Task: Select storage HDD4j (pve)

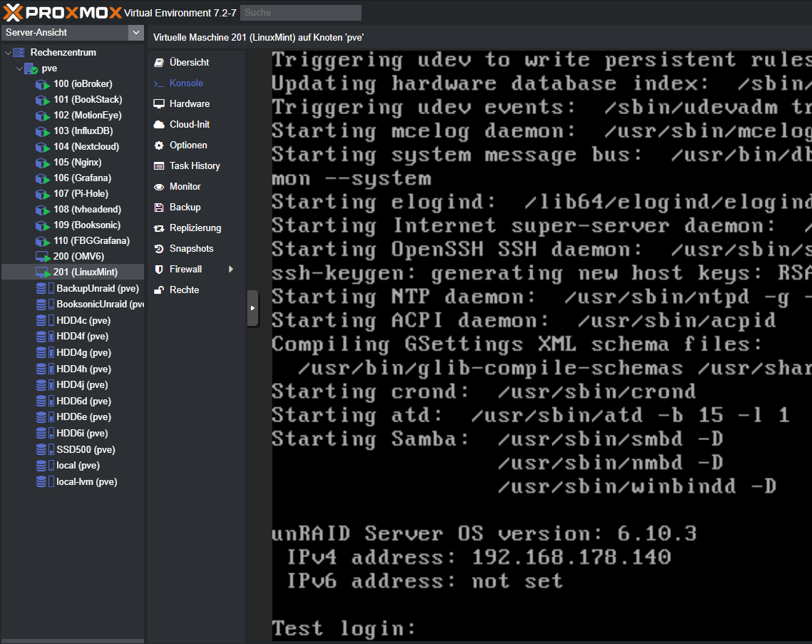Action: (x=73, y=385)
